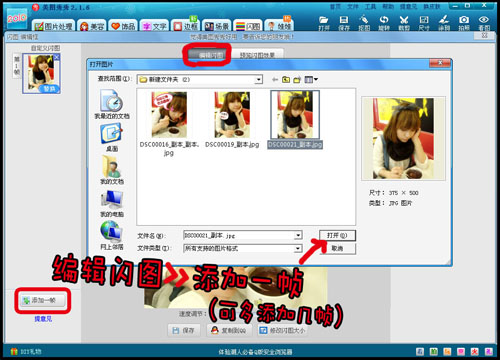Close the 打开图片 dialog

(440, 63)
